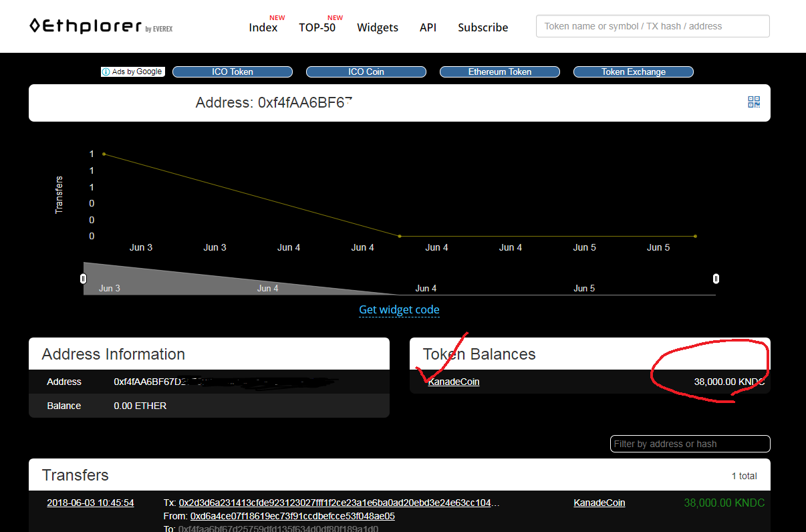This screenshot has width=806, height=532.
Task: Open the 2018-06-03 10:45:54 timestamp link
Action: click(x=90, y=503)
